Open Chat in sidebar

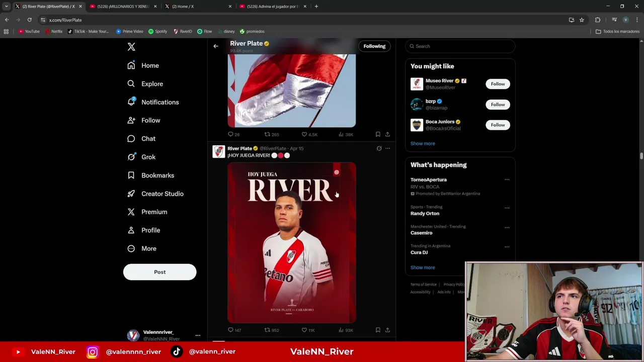[x=141, y=139]
